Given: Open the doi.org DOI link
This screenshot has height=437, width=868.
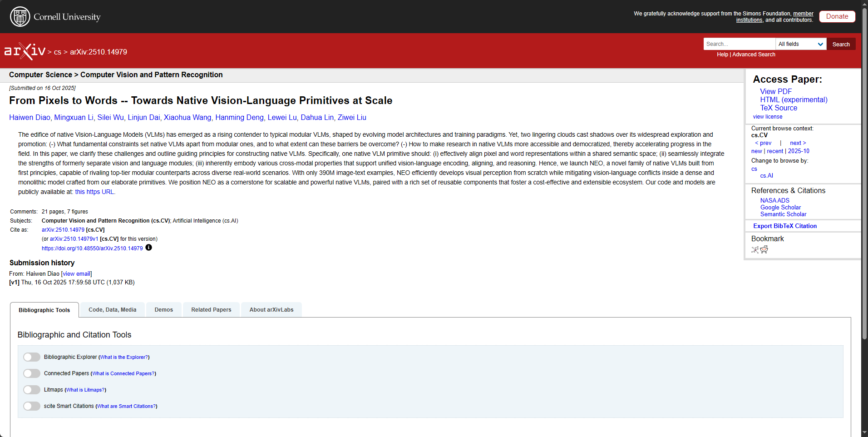Looking at the screenshot, I should (92, 248).
